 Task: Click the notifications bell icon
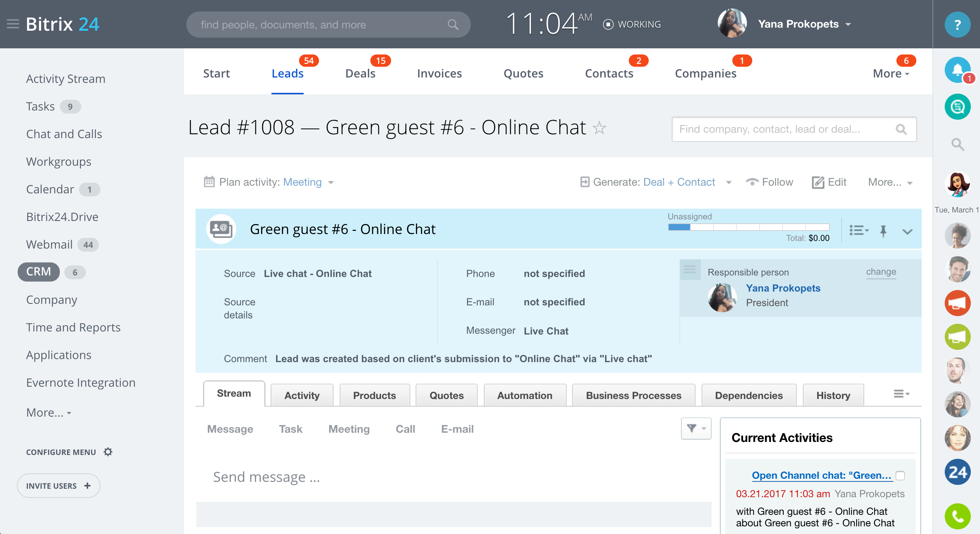(957, 70)
